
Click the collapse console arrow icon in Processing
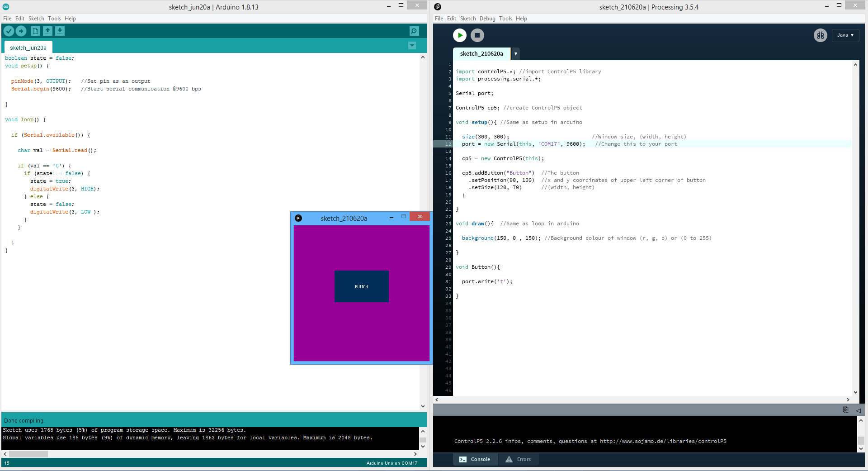point(858,410)
